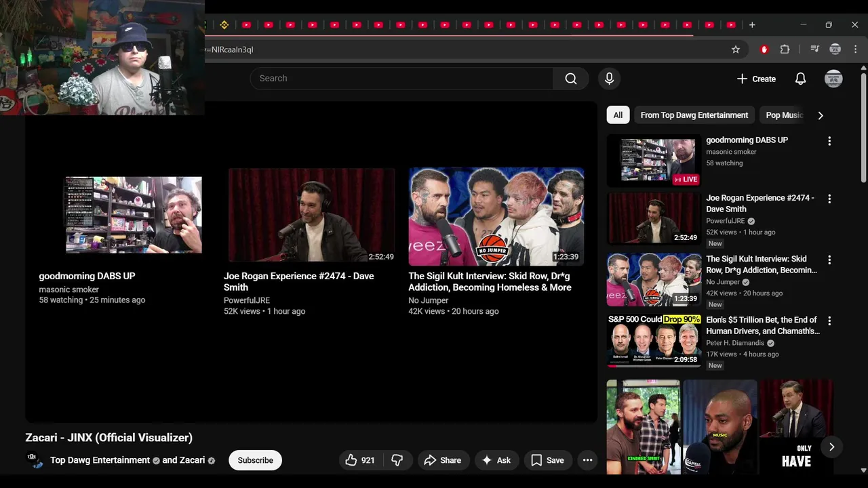The image size is (868, 488).
Task: Click PowerfulJRE under end-screen Joe Rogan video
Action: click(247, 300)
